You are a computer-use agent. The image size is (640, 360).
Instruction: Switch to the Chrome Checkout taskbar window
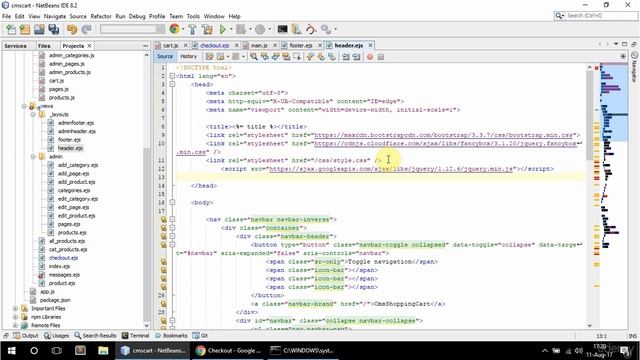tap(228, 351)
